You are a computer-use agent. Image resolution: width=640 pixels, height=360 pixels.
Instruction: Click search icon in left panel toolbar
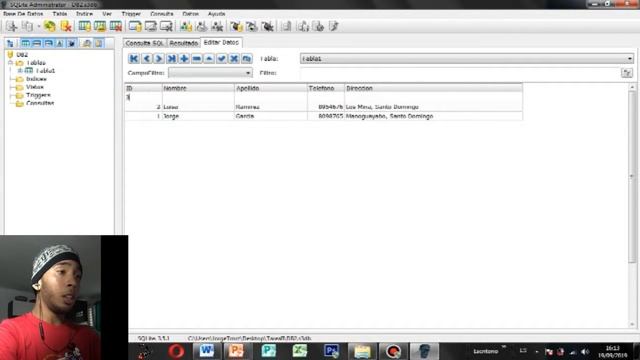pyautogui.click(x=87, y=43)
